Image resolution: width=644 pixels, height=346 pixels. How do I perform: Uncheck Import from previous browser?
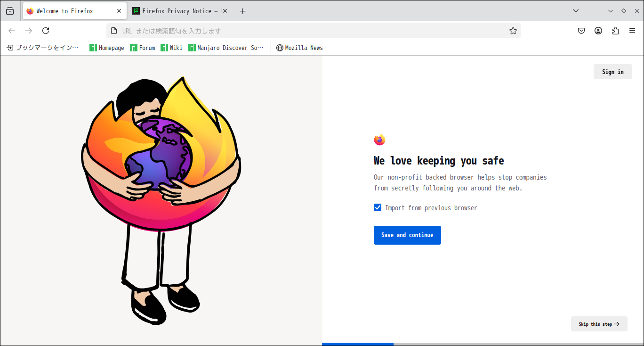[x=378, y=207]
